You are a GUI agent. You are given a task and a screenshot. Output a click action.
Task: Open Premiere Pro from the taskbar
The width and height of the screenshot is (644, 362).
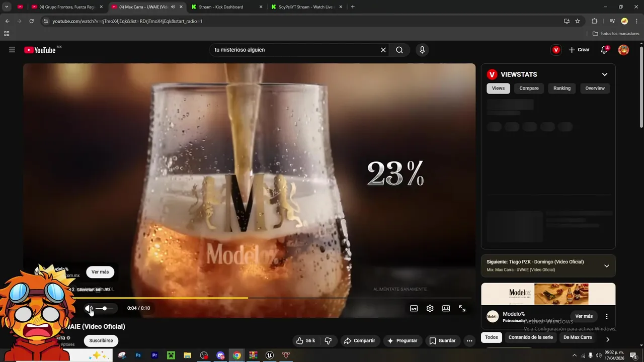click(154, 355)
